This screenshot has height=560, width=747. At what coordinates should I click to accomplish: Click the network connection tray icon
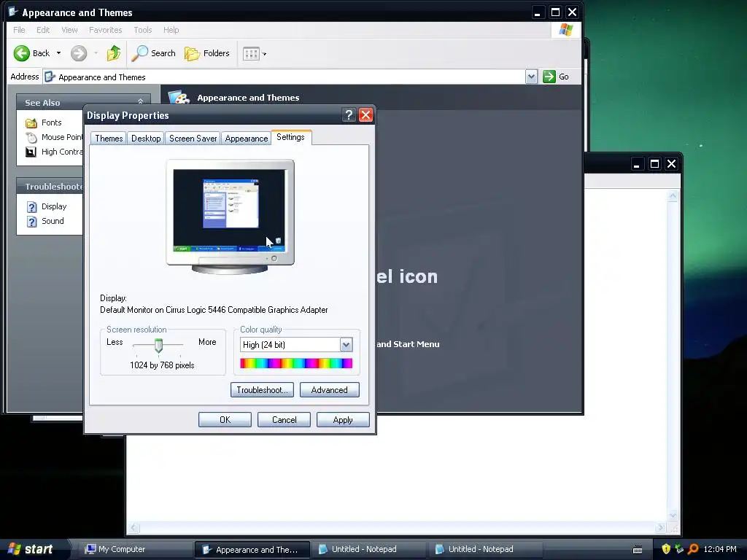[x=679, y=549]
